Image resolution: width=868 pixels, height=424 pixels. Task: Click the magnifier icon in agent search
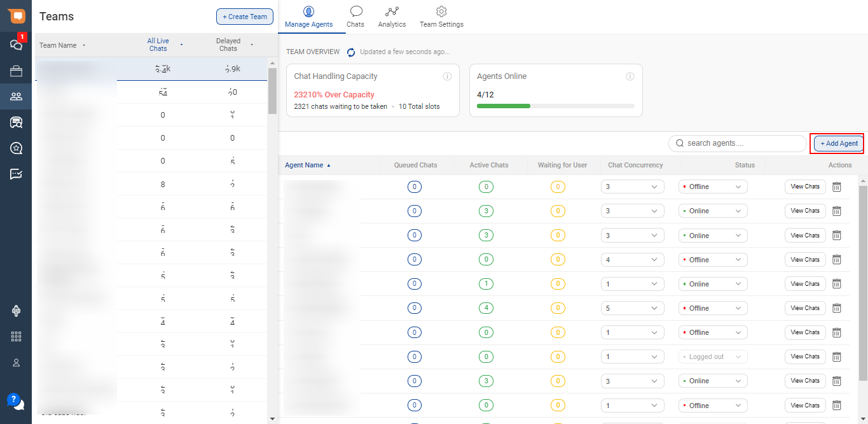pos(680,143)
